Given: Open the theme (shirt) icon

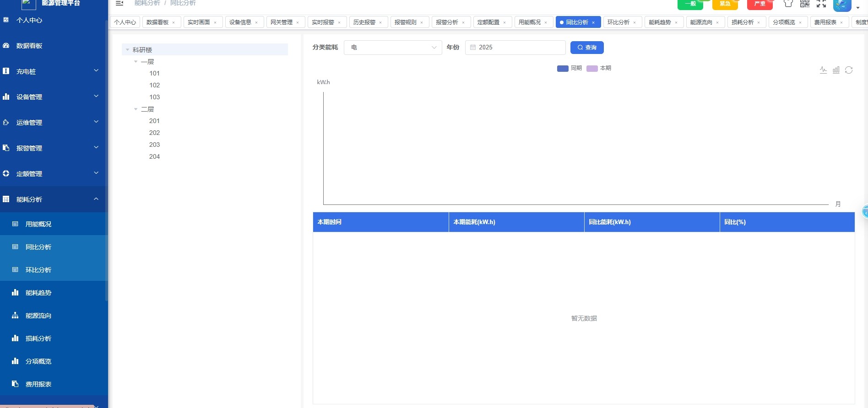Looking at the screenshot, I should point(788,4).
